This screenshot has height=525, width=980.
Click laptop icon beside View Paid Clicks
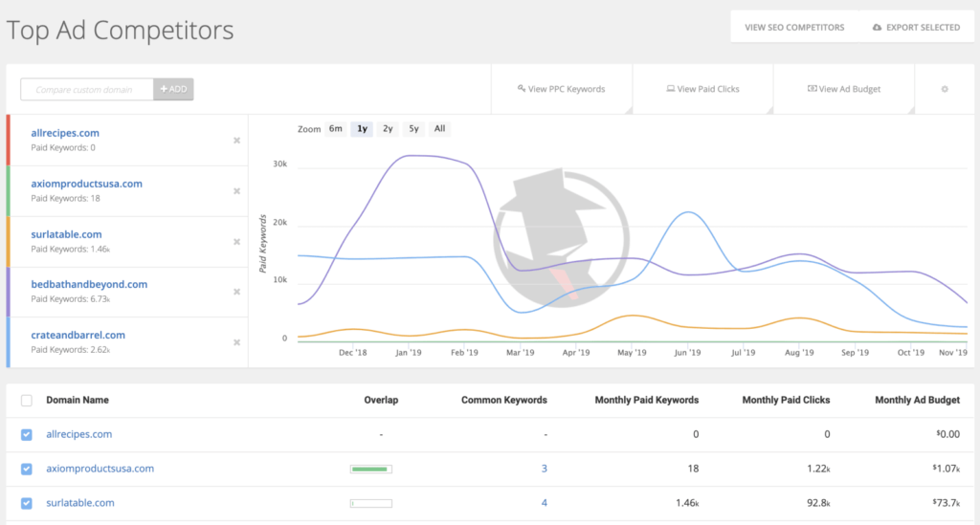point(670,89)
